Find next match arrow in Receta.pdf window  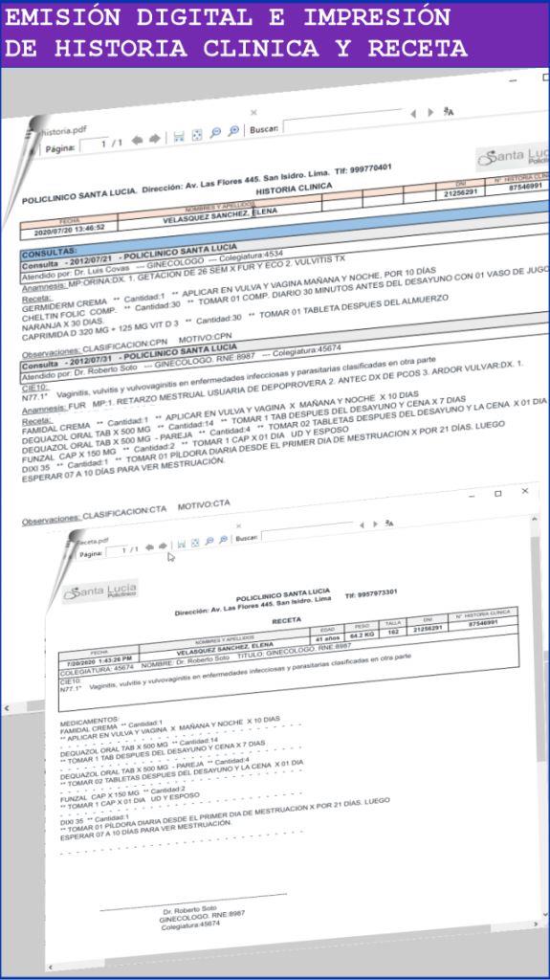point(375,524)
